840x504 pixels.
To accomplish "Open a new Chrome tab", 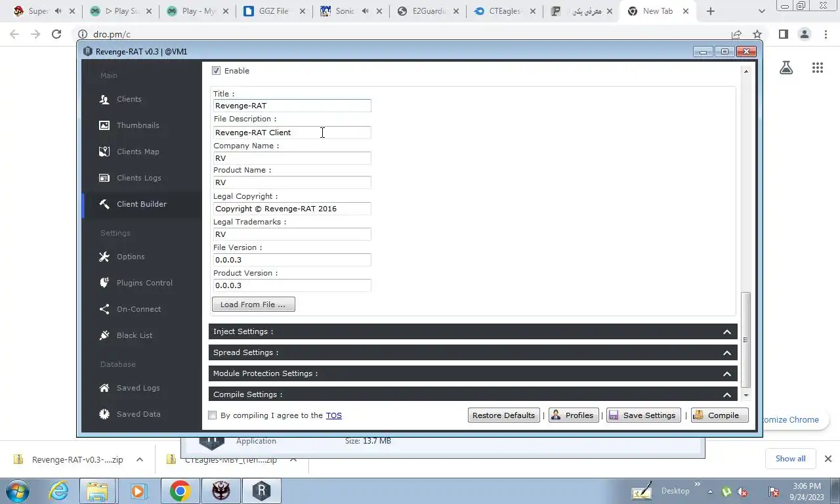I will [711, 11].
